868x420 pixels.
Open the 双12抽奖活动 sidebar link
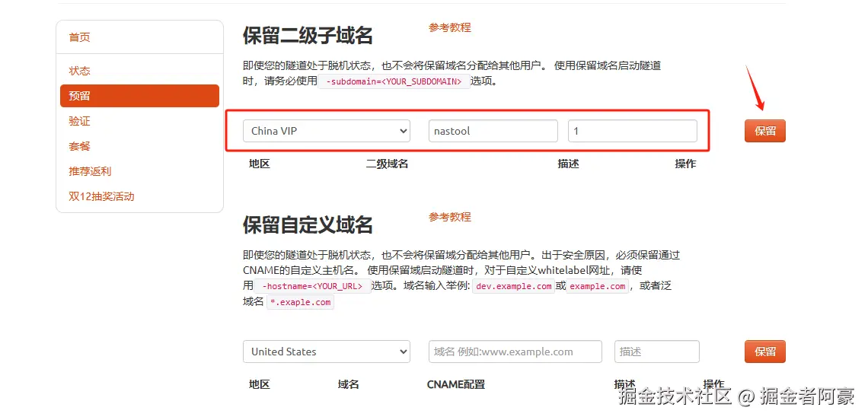101,196
